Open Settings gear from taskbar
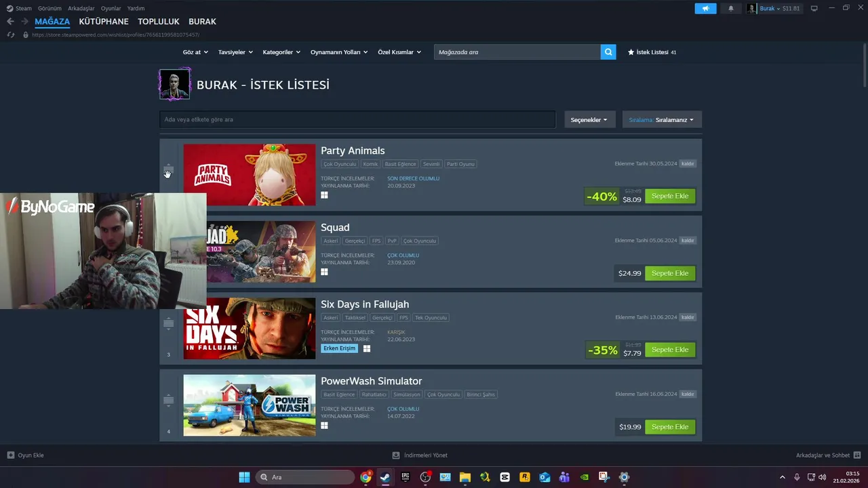The height and width of the screenshot is (488, 868). [624, 477]
